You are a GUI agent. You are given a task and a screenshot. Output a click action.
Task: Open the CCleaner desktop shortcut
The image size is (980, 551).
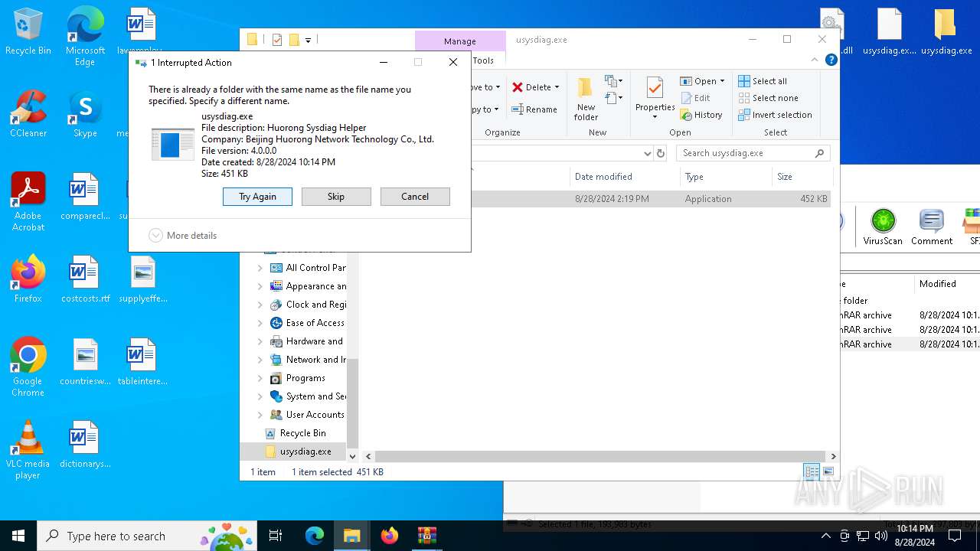28,114
